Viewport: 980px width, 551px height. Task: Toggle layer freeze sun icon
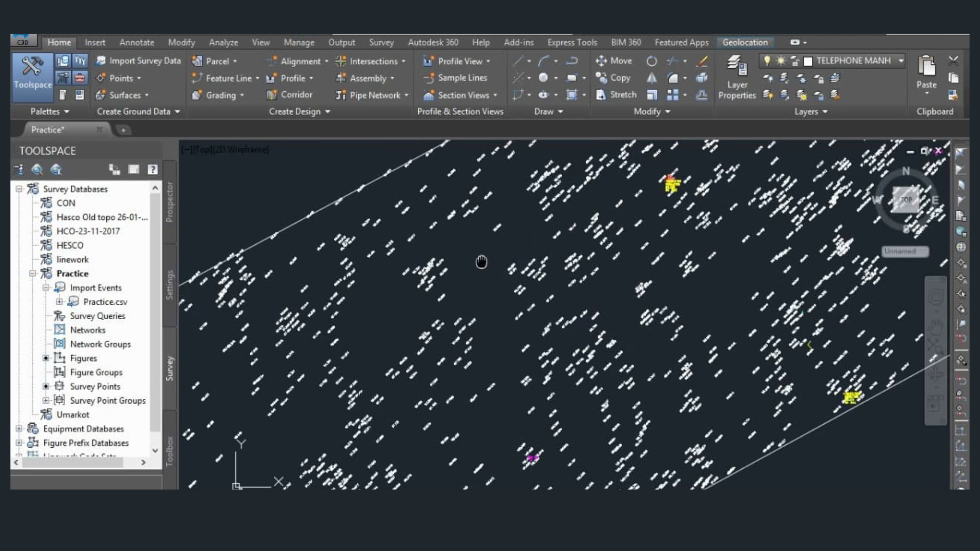coord(780,61)
